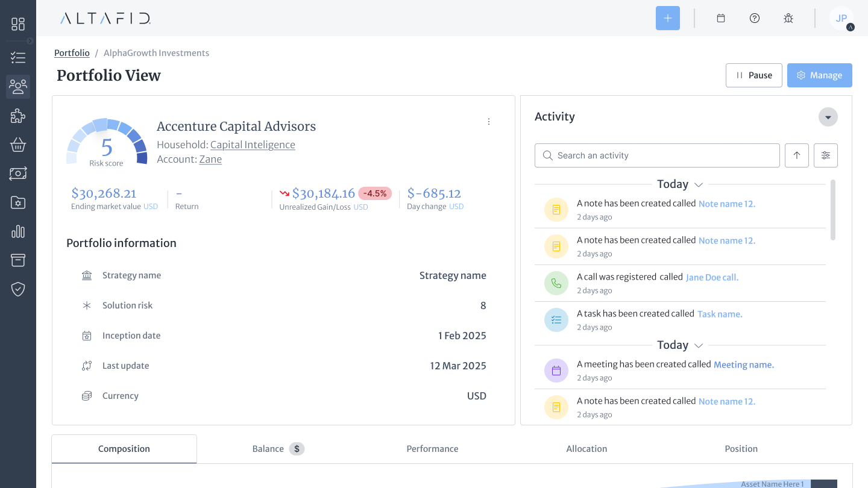Open the cash transfer icon in sidebar
868x488 pixels.
(x=18, y=174)
